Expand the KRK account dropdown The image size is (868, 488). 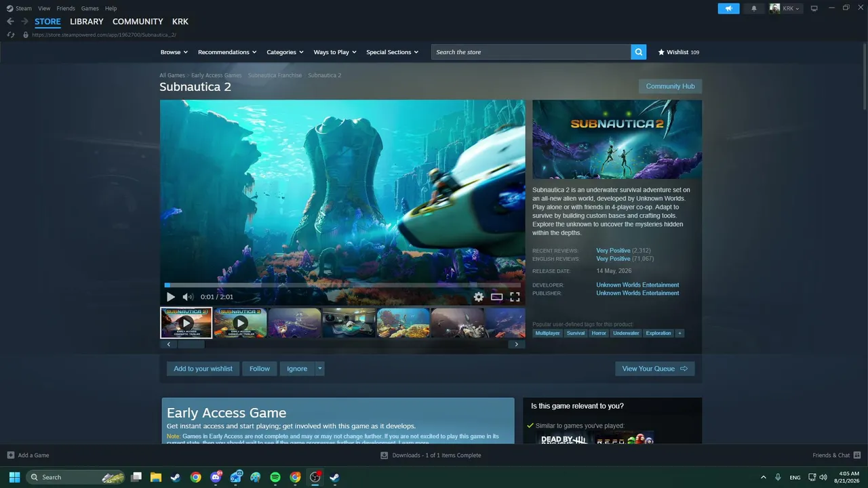click(x=785, y=8)
